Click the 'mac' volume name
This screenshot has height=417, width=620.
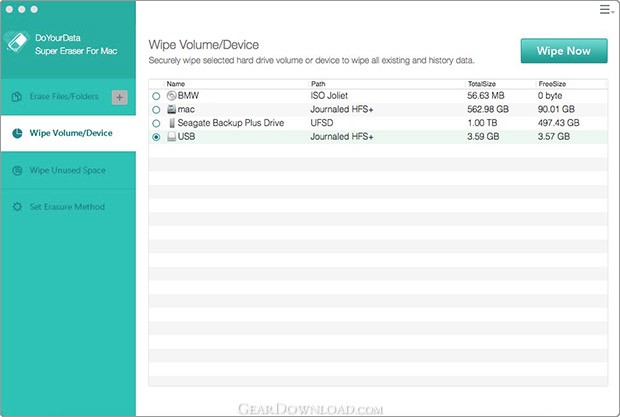(186, 109)
